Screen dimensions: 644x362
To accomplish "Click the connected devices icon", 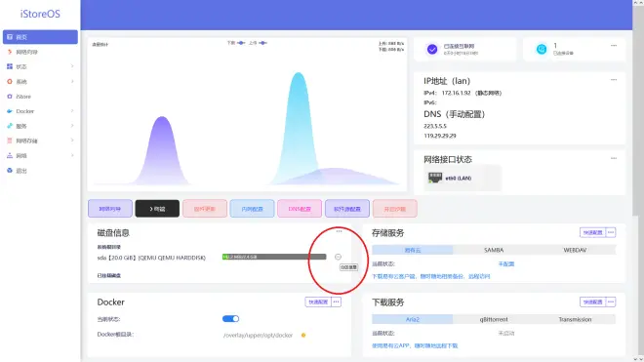I will 542,50.
